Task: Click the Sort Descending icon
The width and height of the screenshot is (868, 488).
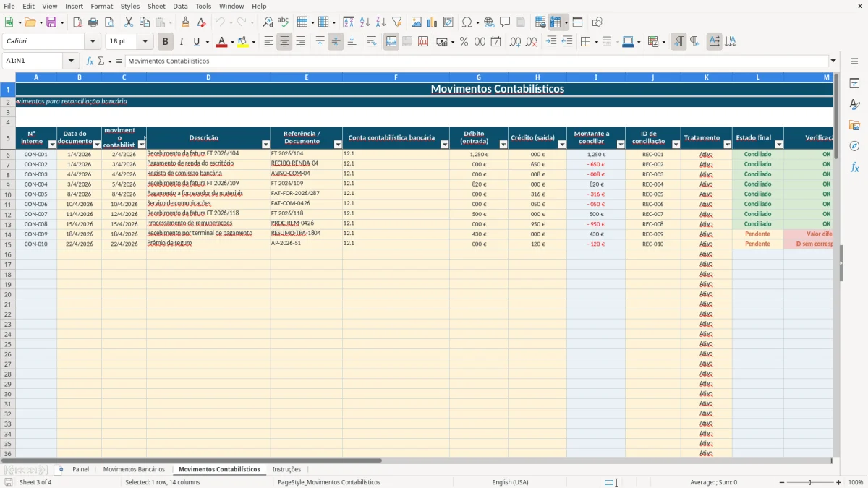Action: [381, 22]
